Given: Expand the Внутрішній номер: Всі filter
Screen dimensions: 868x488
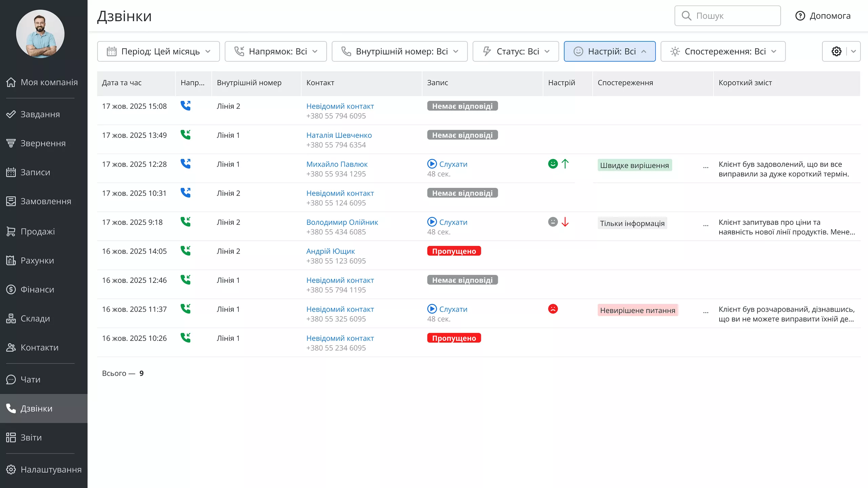Looking at the screenshot, I should (x=399, y=52).
